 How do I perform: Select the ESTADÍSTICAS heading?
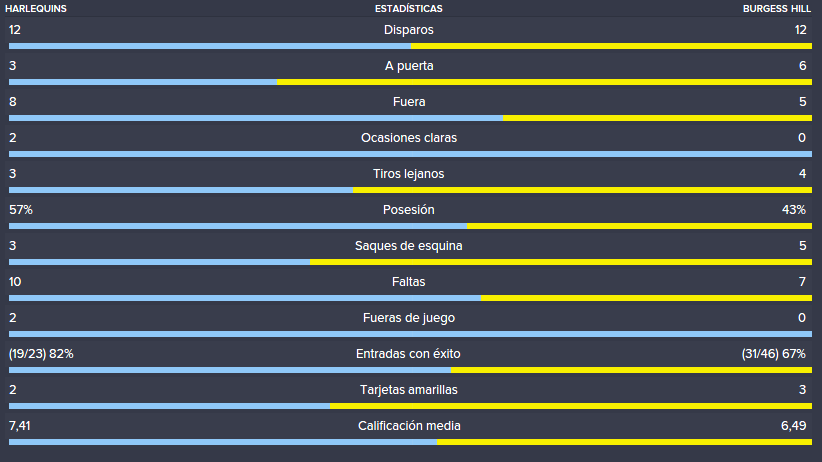click(x=408, y=9)
